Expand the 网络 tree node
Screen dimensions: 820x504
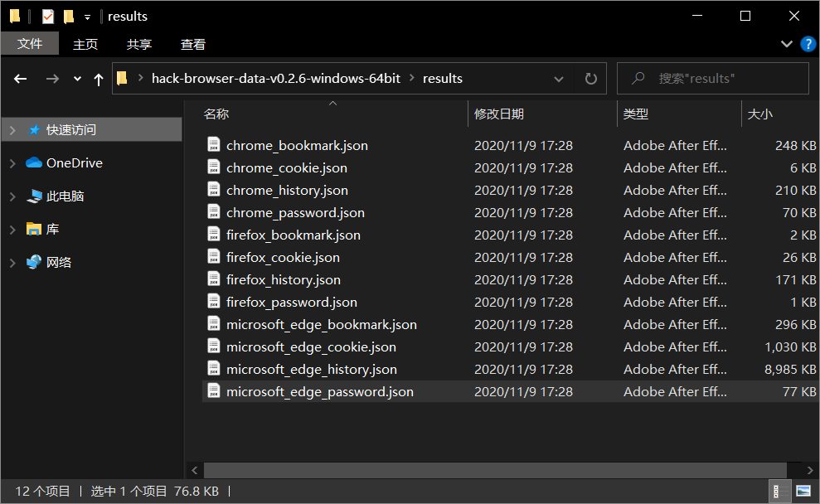12,263
